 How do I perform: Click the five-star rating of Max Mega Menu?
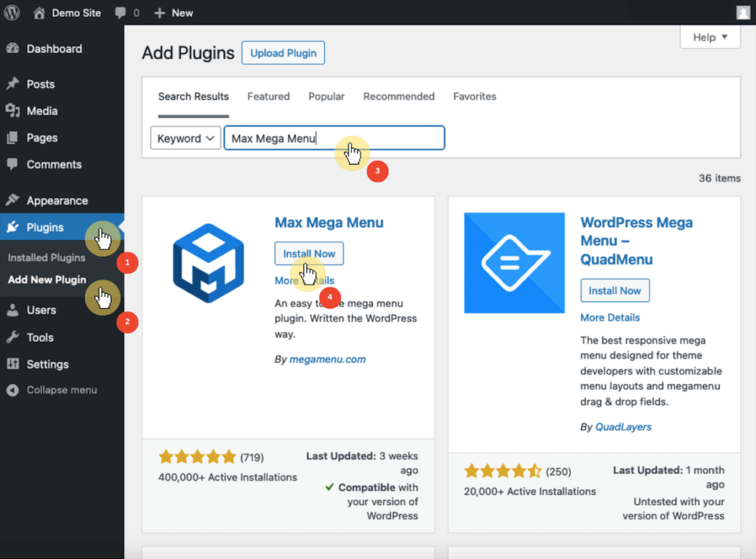point(197,456)
